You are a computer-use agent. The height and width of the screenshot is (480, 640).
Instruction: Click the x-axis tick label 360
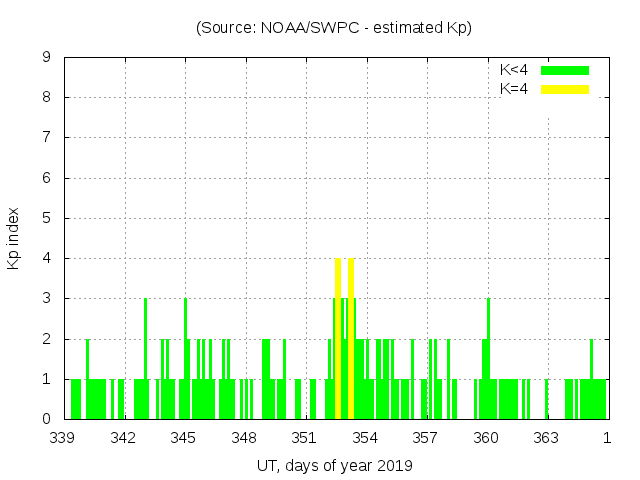pyautogui.click(x=486, y=438)
